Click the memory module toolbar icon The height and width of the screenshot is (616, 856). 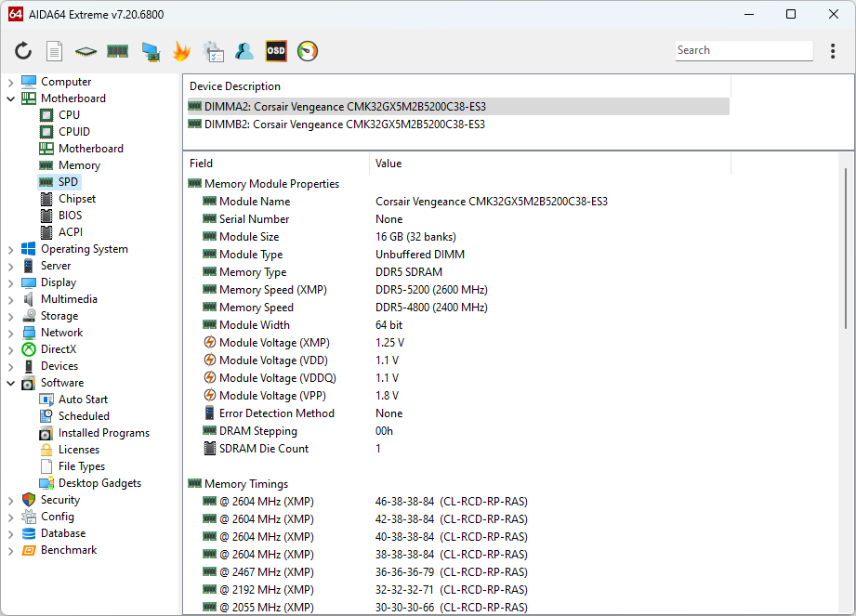(x=117, y=51)
